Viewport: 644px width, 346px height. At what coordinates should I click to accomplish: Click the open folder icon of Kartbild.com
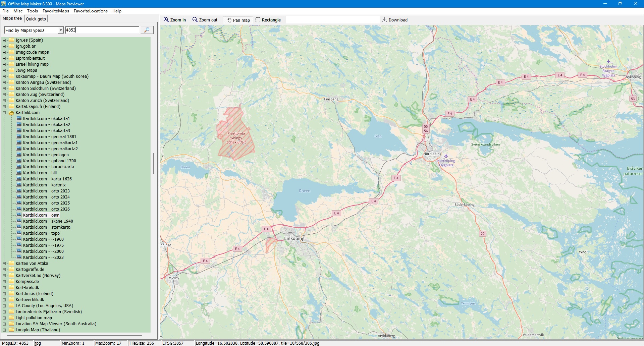coord(11,113)
